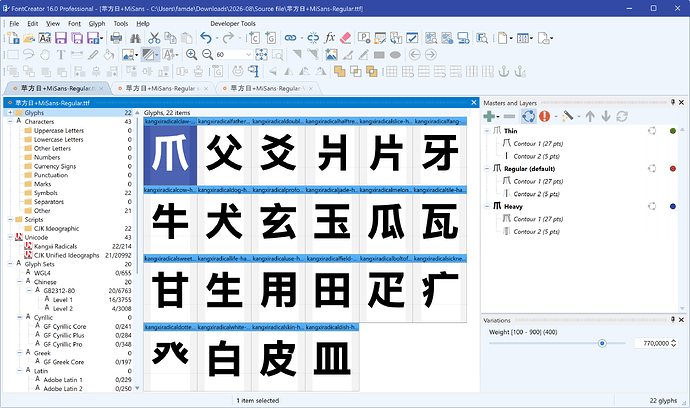Collapse the Characters category in tree
This screenshot has height=408, width=690.
(10, 121)
